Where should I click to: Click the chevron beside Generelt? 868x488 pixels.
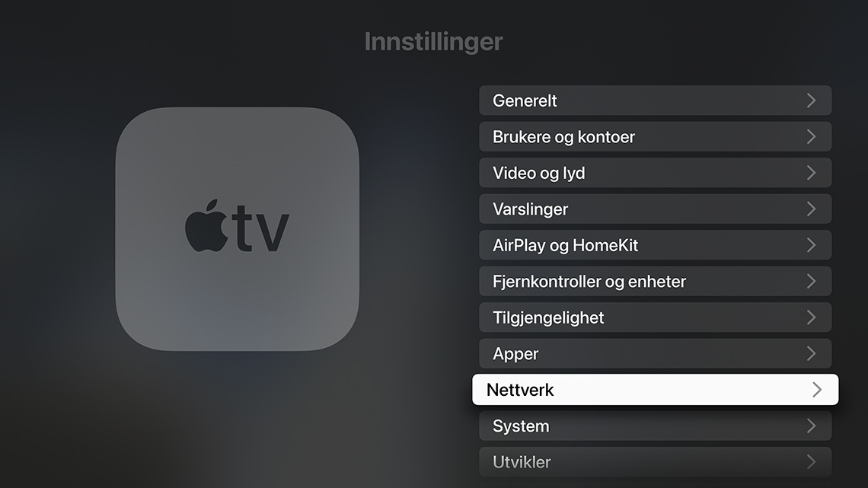click(811, 100)
